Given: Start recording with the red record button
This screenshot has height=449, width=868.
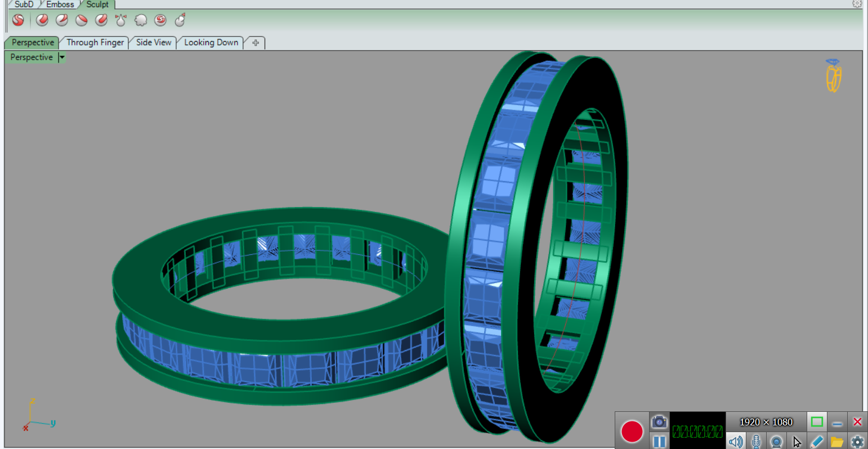Looking at the screenshot, I should tap(632, 432).
